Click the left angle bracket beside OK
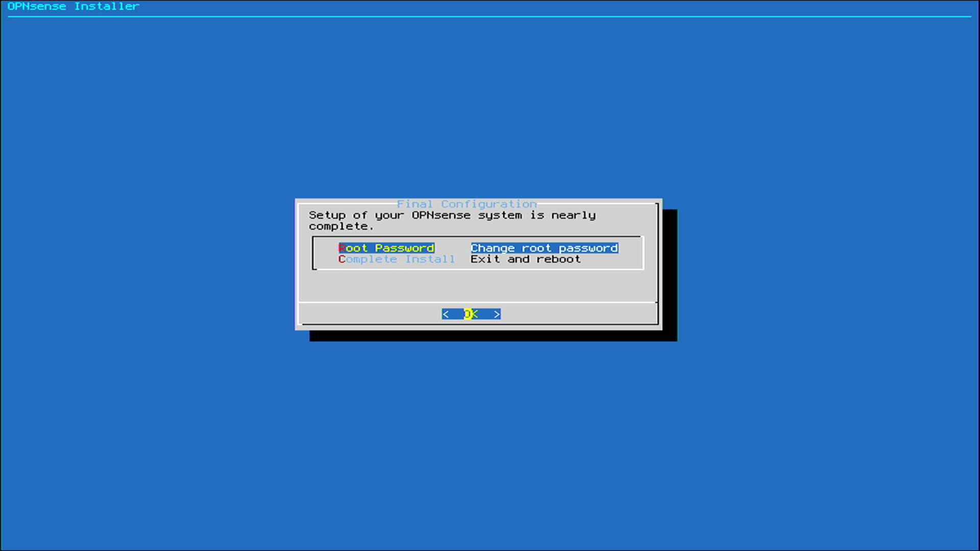 (446, 314)
